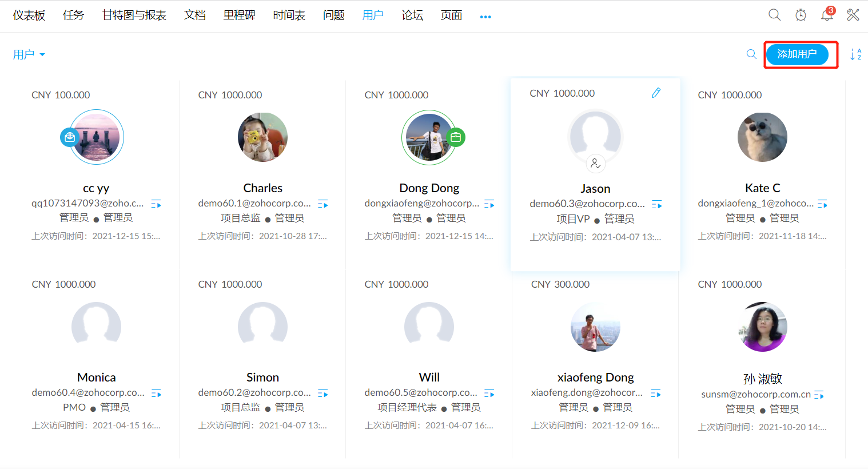
Task: Open the settings tools icon
Action: click(x=853, y=15)
